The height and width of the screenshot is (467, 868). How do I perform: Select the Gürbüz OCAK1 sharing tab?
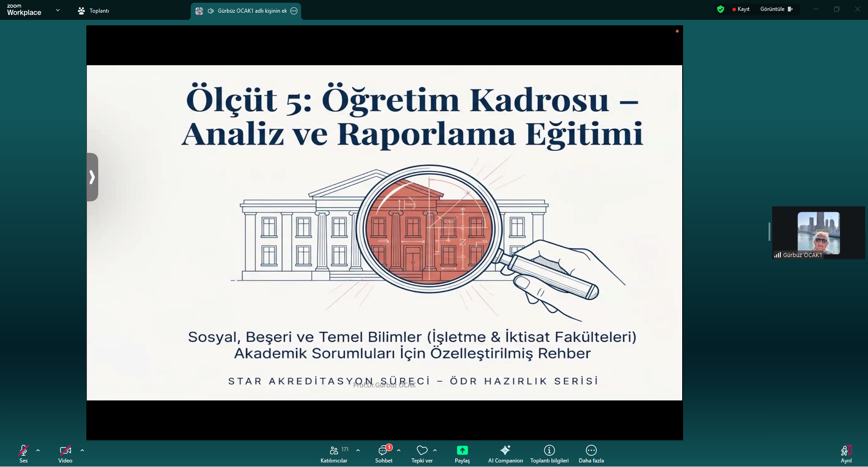click(x=246, y=11)
